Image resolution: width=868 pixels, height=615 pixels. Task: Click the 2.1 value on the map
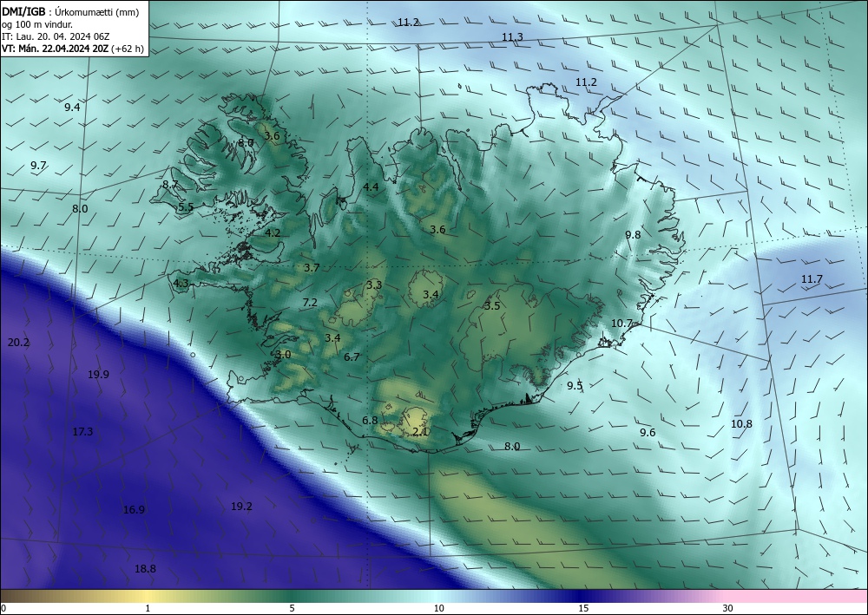(x=421, y=431)
